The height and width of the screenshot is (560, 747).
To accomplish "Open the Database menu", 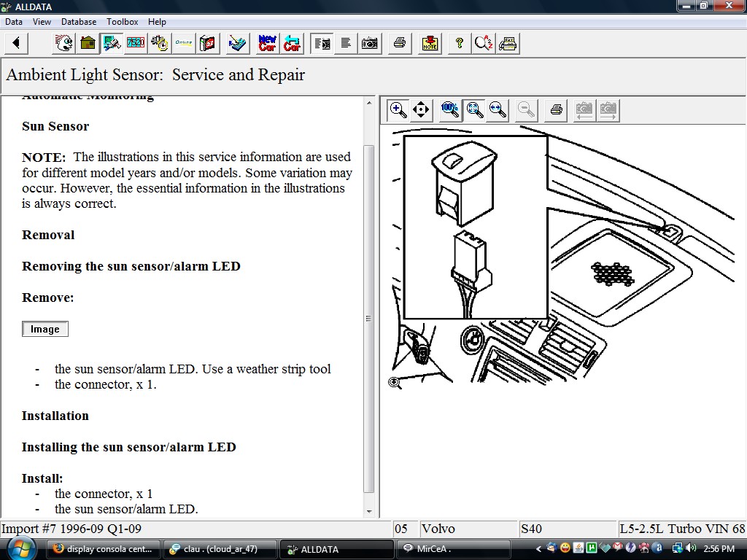I will tap(79, 22).
